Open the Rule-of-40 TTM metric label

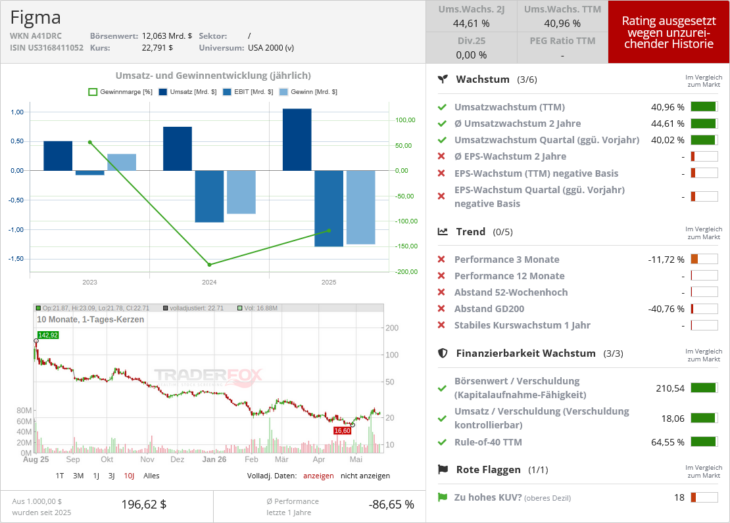(488, 442)
